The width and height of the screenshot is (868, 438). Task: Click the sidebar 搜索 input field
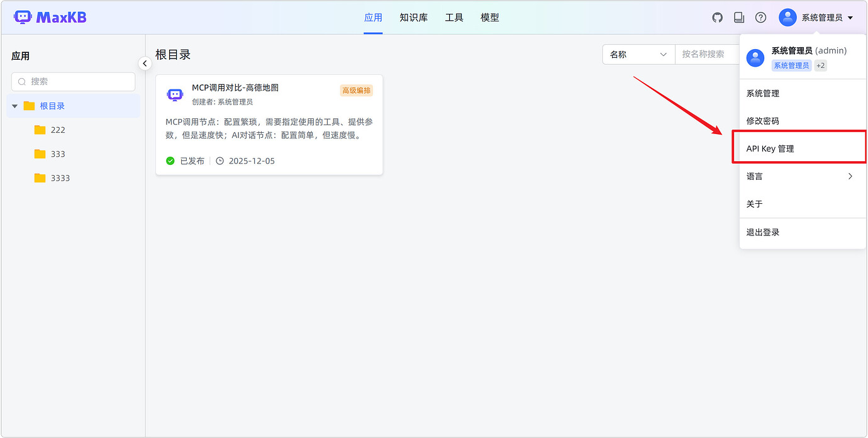tap(73, 81)
